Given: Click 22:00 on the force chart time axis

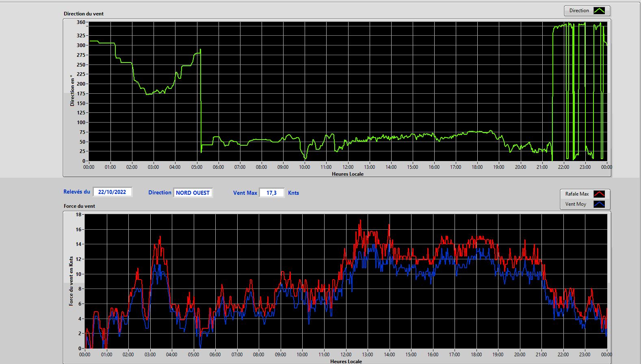Looking at the screenshot, I should click(563, 355).
